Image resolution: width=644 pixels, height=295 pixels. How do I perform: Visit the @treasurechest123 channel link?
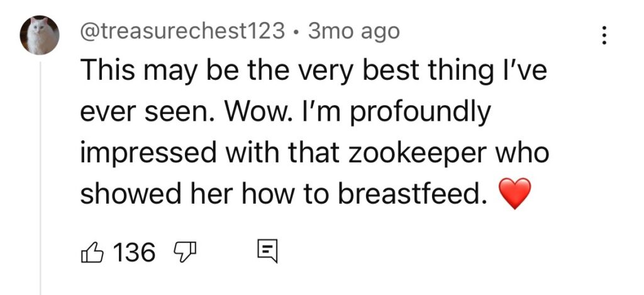(x=182, y=31)
